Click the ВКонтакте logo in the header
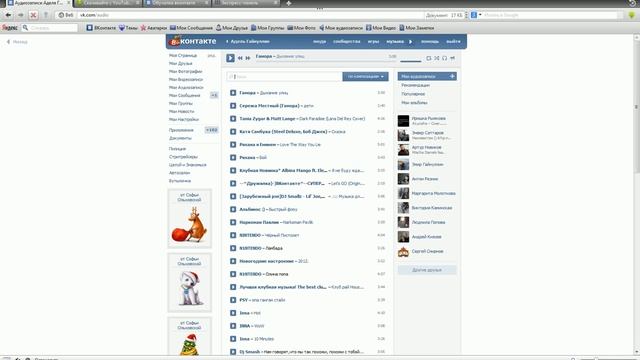 pyautogui.click(x=193, y=41)
